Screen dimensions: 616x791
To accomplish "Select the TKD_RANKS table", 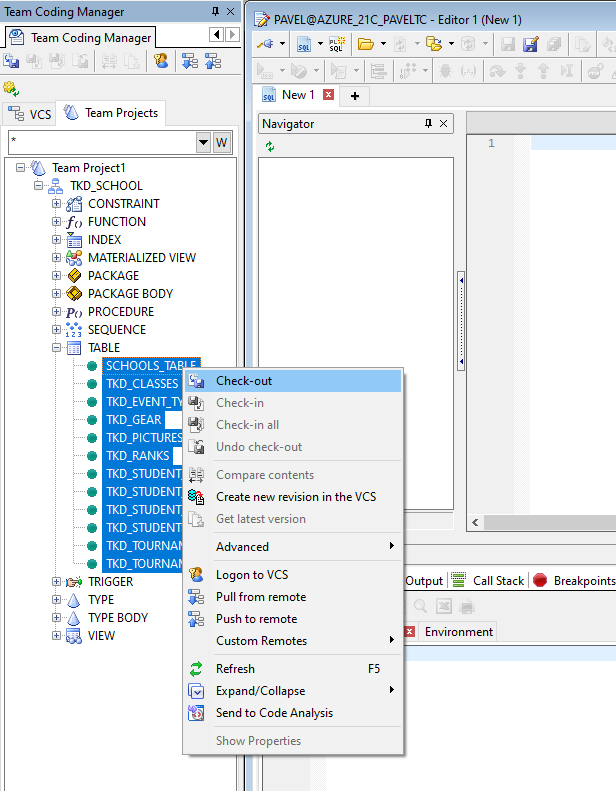I will [x=138, y=456].
